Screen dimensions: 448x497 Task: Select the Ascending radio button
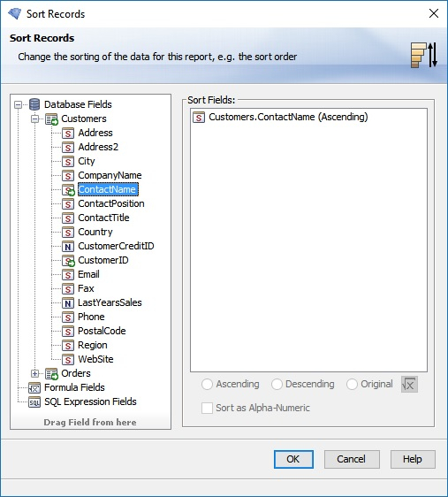pyautogui.click(x=207, y=384)
